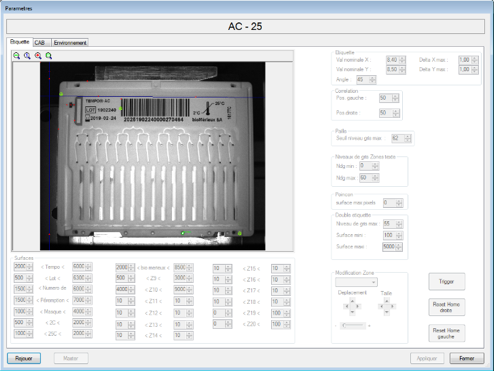
Task: Increase zone height with Taille up arrow
Action: (x=387, y=301)
